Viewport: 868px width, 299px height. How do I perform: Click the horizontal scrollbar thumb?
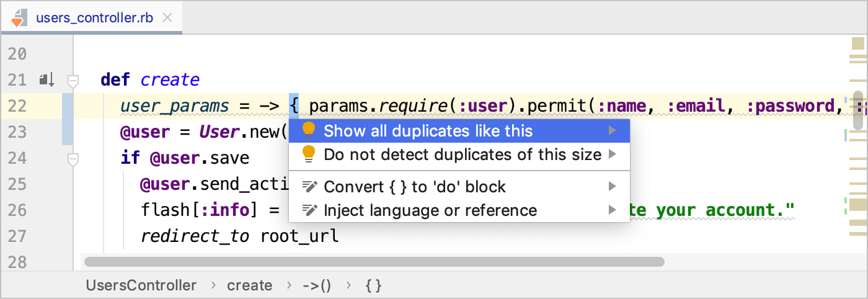(374, 262)
